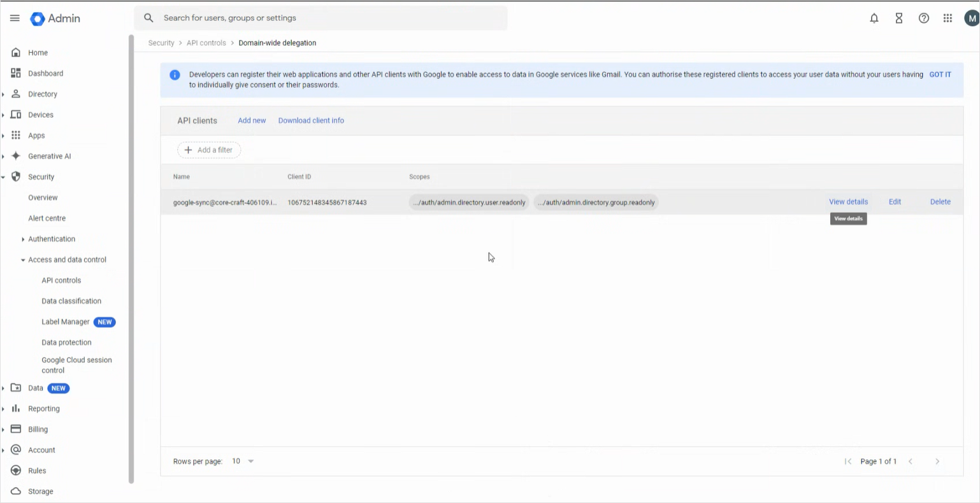Click the Dashboard icon in the sidebar
The image size is (980, 503).
click(x=16, y=73)
